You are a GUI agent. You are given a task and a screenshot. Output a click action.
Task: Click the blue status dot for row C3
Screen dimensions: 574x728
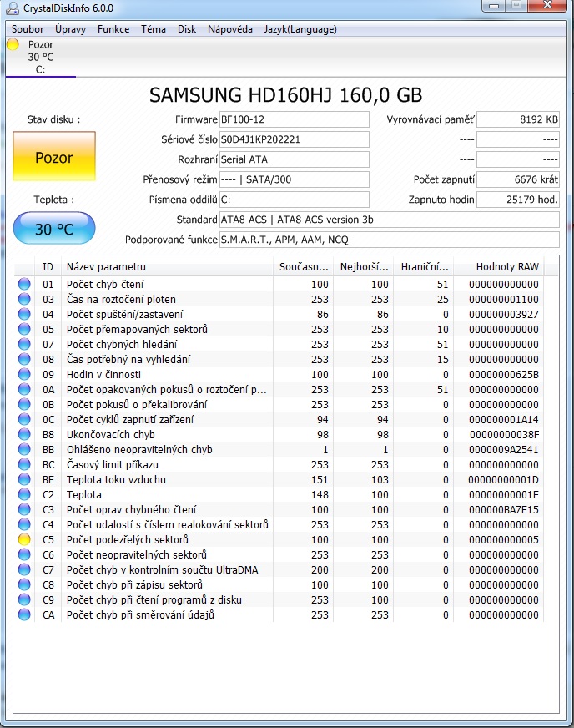tap(24, 509)
